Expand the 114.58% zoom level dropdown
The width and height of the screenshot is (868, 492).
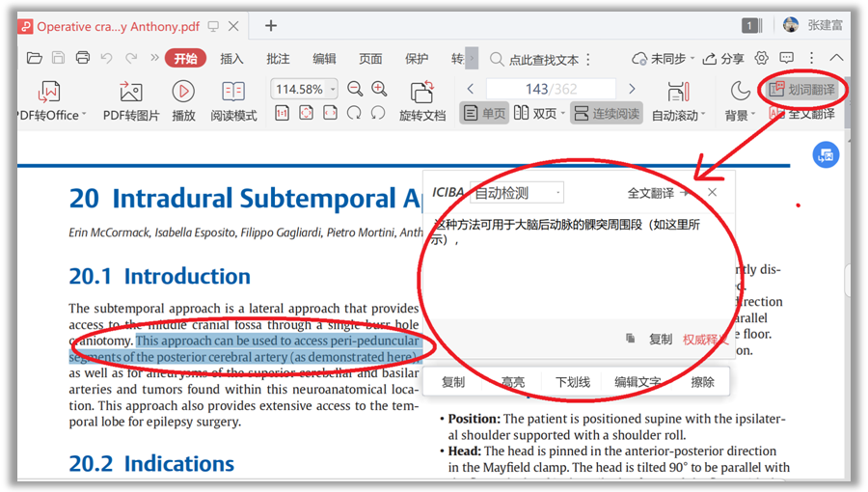click(334, 90)
